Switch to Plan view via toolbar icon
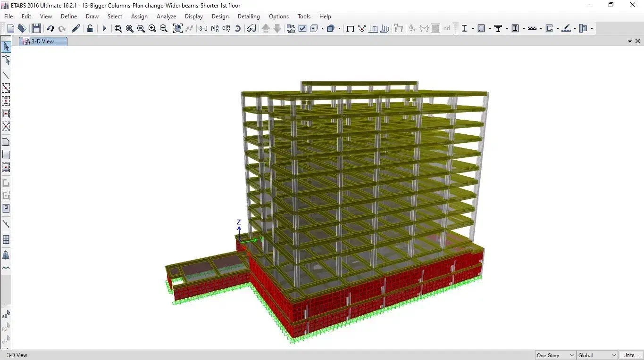 [x=215, y=29]
